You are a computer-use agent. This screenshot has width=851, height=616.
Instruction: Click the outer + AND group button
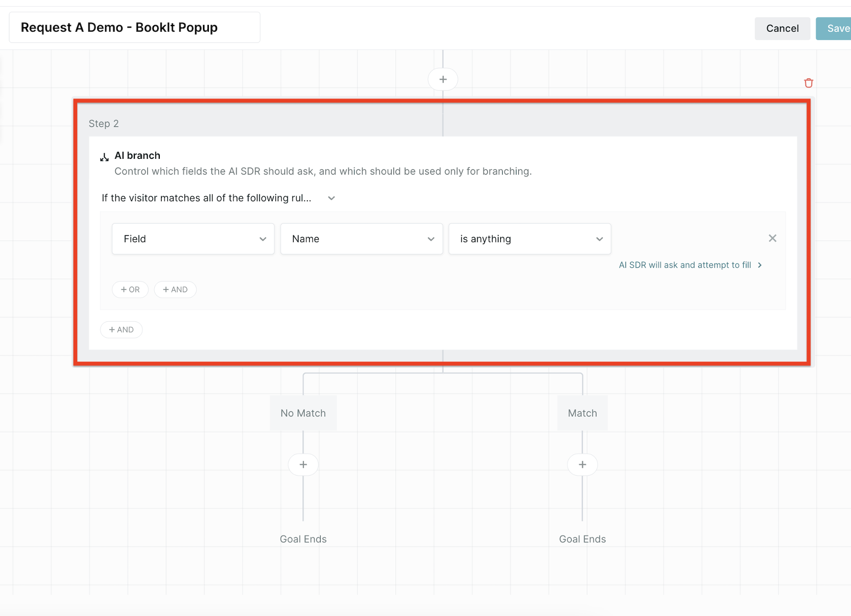tap(122, 330)
